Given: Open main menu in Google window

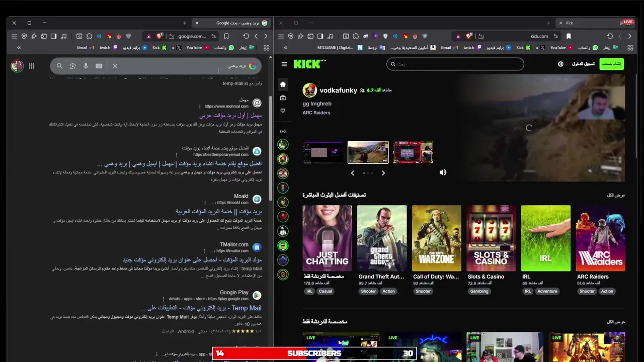Looking at the screenshot, I should pyautogui.click(x=14, y=36).
